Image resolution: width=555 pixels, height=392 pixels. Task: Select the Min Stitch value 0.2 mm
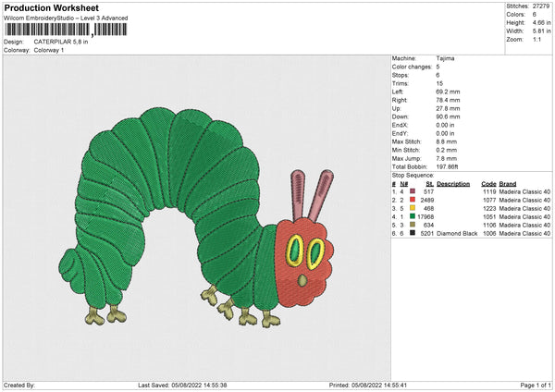[x=447, y=150]
